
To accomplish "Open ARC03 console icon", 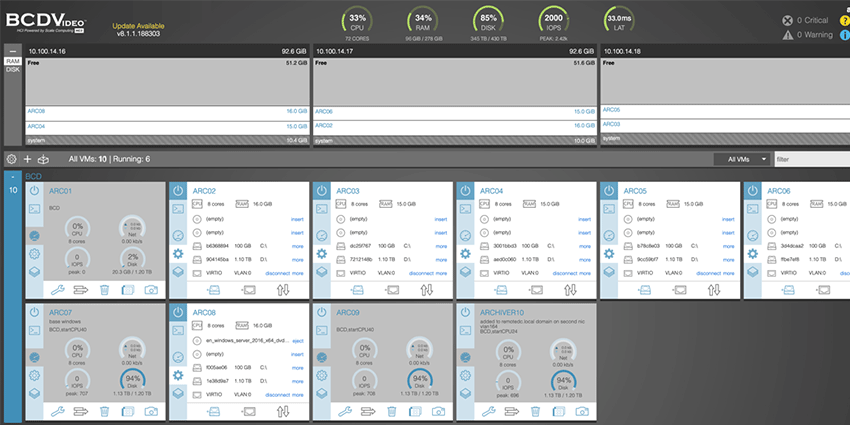I will click(321, 209).
